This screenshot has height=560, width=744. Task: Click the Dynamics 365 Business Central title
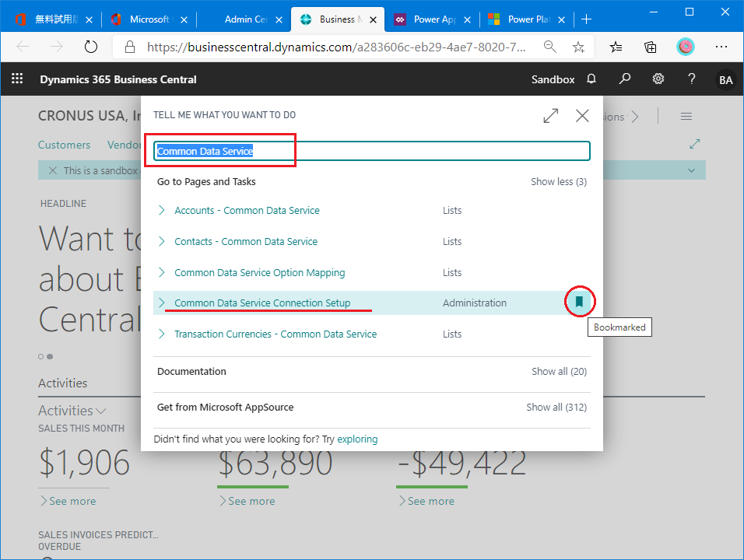(118, 79)
